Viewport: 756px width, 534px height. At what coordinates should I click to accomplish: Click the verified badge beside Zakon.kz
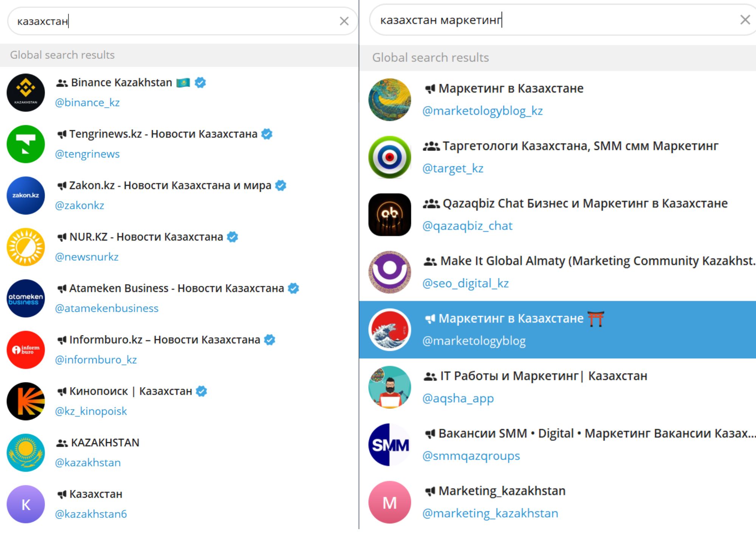[x=280, y=185]
